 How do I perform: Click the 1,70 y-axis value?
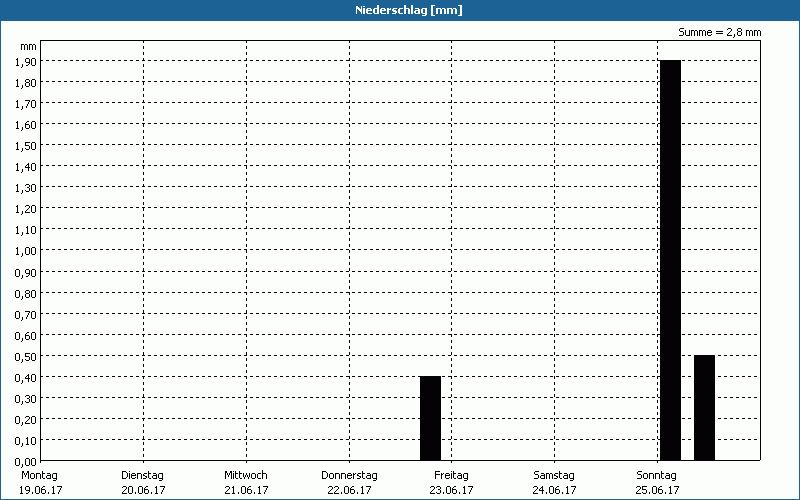coord(26,104)
